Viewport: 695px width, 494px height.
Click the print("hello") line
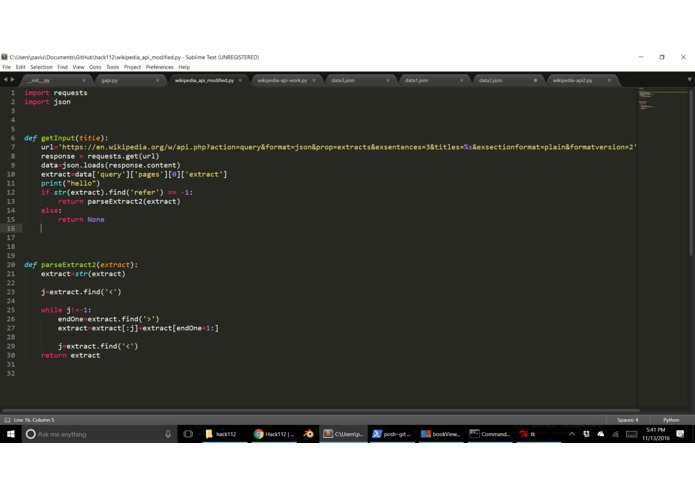click(70, 183)
